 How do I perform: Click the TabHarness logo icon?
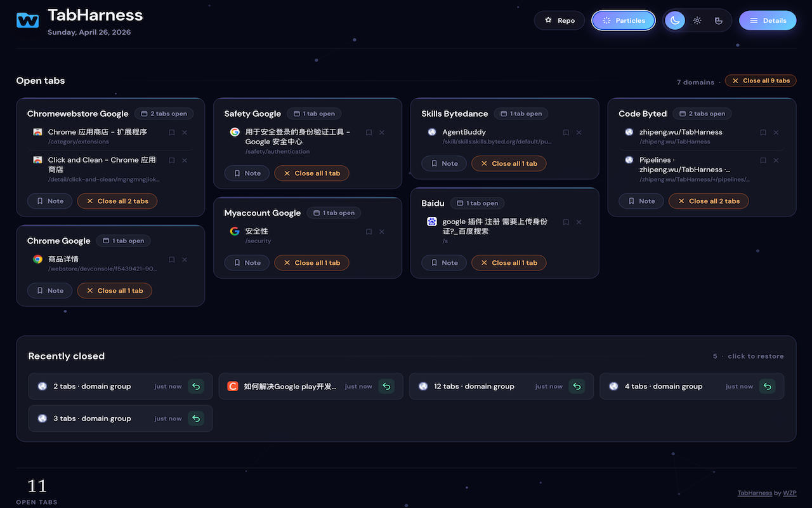(x=28, y=20)
